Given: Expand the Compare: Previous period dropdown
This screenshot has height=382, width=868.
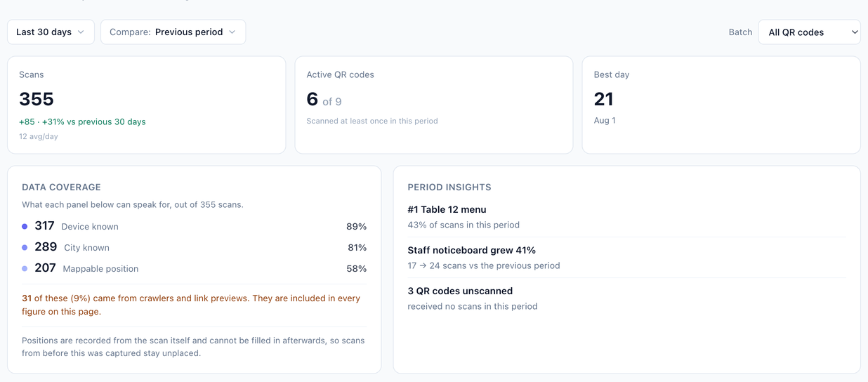Looking at the screenshot, I should tap(173, 32).
